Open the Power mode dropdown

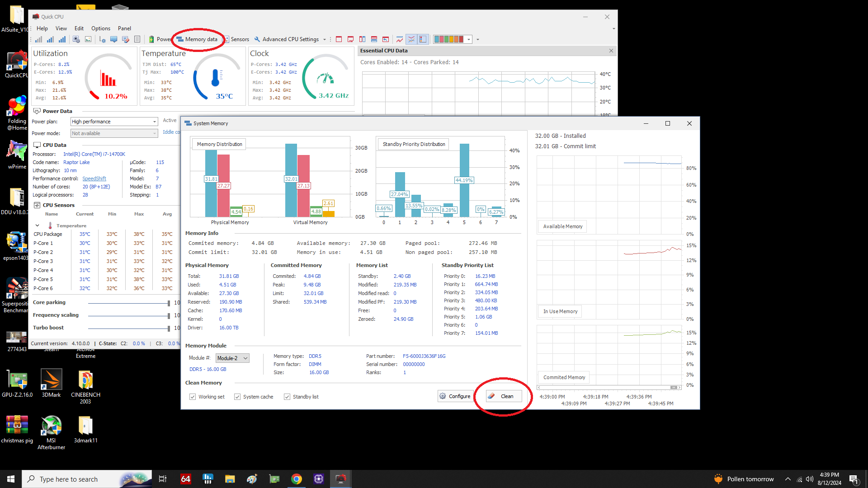click(x=114, y=133)
